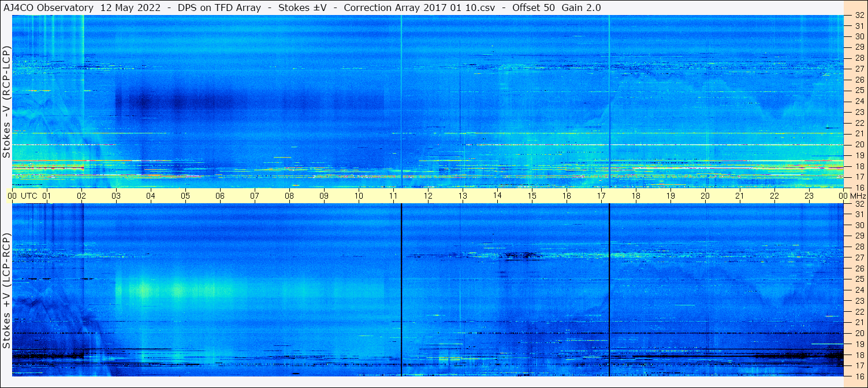Click 32 MHz label of Stokes -V panel
This screenshot has height=388, width=868.
pos(859,16)
